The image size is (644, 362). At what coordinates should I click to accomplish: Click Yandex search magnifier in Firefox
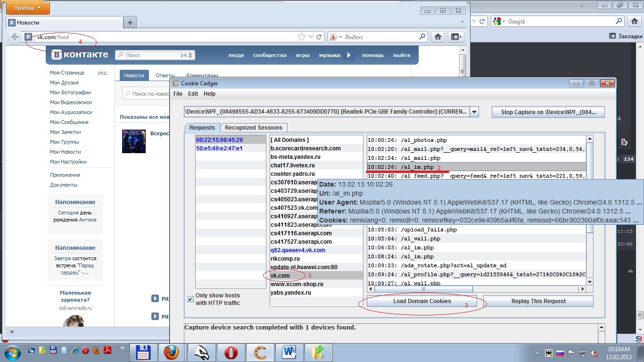422,37
